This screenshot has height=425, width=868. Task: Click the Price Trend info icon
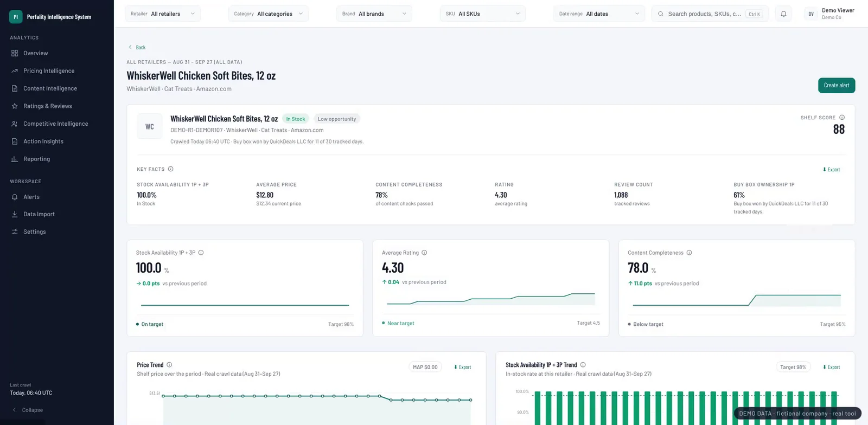pyautogui.click(x=169, y=365)
